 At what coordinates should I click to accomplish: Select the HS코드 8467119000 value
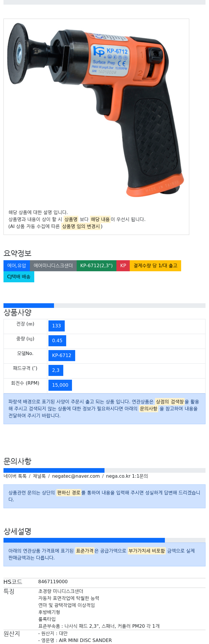click(x=53, y=582)
